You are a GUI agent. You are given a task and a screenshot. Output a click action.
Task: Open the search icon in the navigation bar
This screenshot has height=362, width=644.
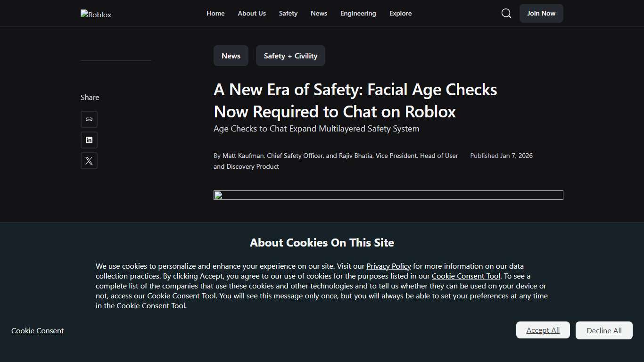point(506,13)
